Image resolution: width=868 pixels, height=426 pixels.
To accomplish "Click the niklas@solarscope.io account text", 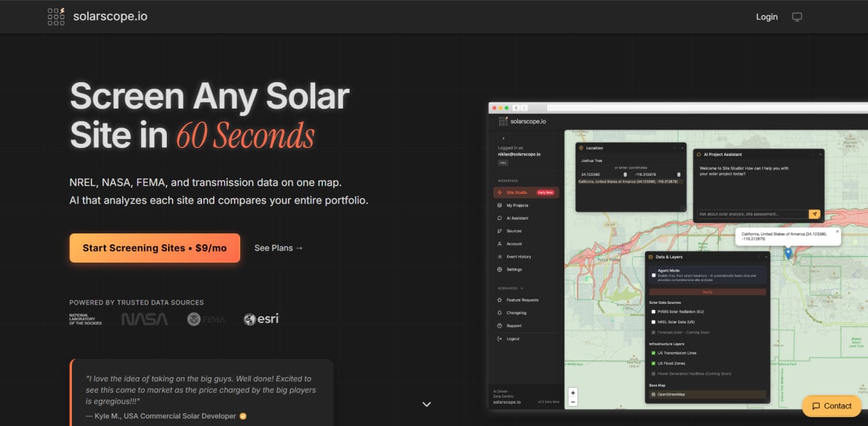I will (x=519, y=154).
